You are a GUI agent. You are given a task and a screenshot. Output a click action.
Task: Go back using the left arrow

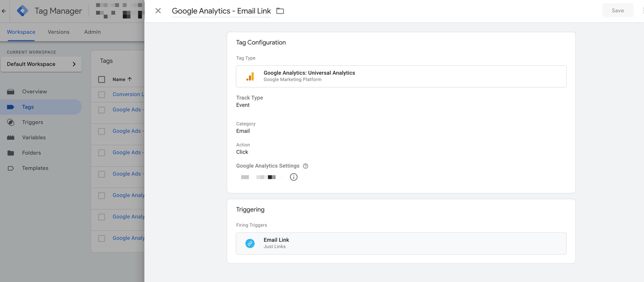[4, 11]
